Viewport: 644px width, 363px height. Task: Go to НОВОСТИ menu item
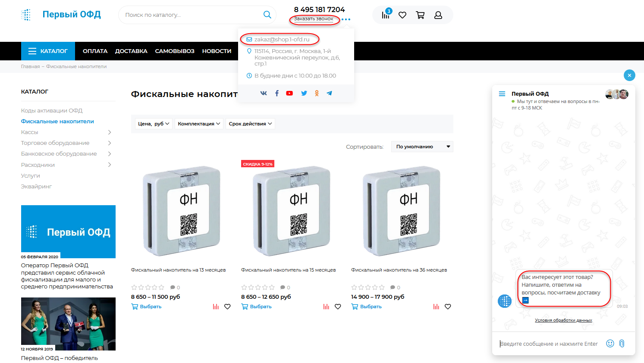[217, 51]
